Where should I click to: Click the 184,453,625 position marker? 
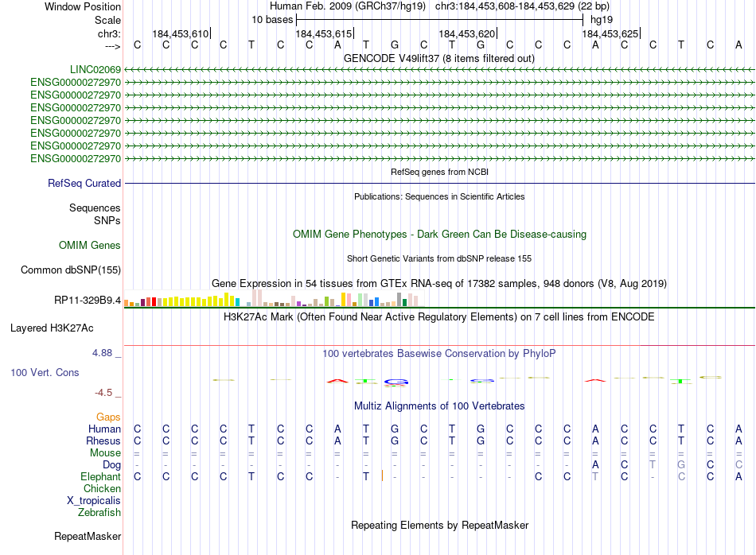coord(610,33)
